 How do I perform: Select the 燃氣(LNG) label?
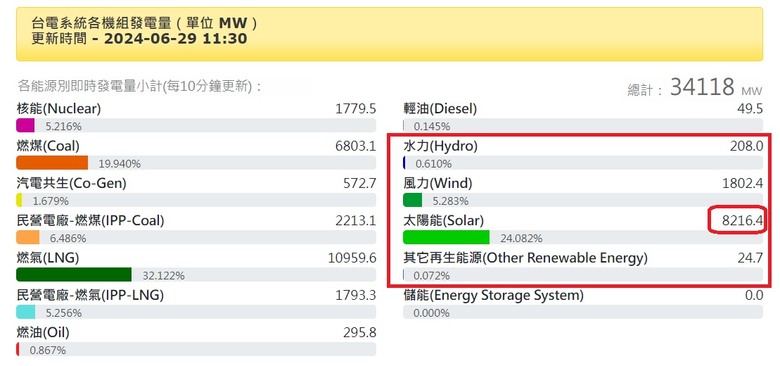coord(48,258)
